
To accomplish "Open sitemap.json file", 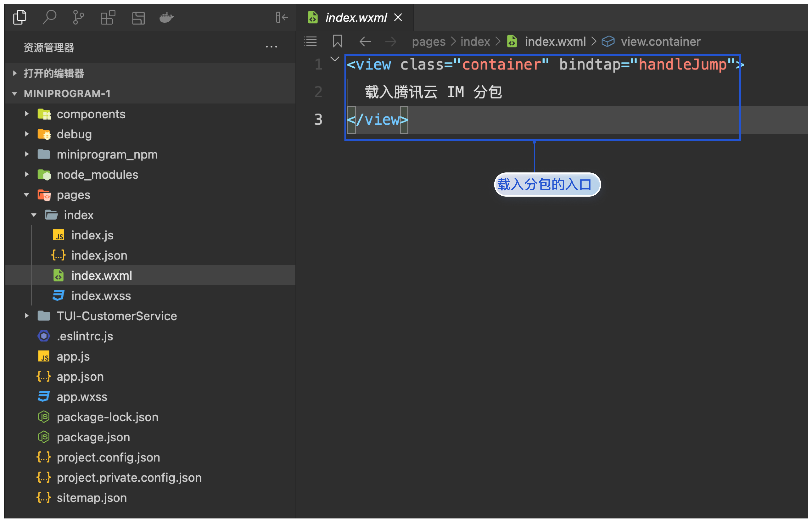I will click(150, 498).
